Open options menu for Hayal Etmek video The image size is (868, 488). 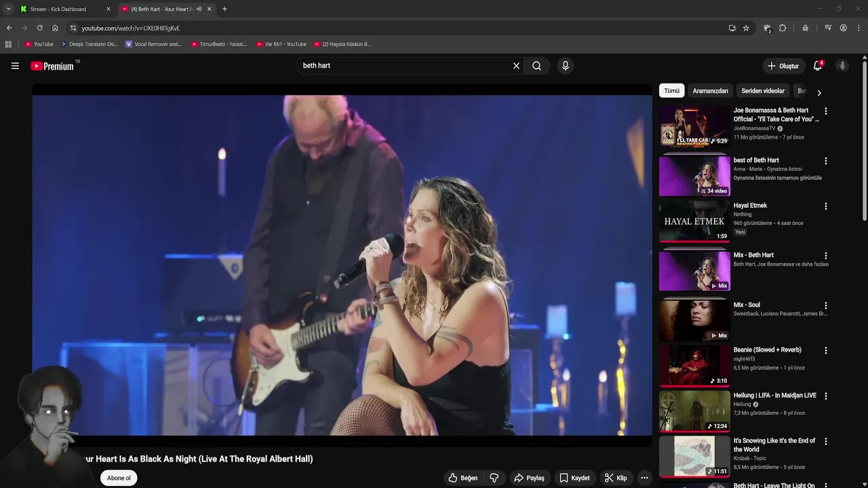point(825,206)
